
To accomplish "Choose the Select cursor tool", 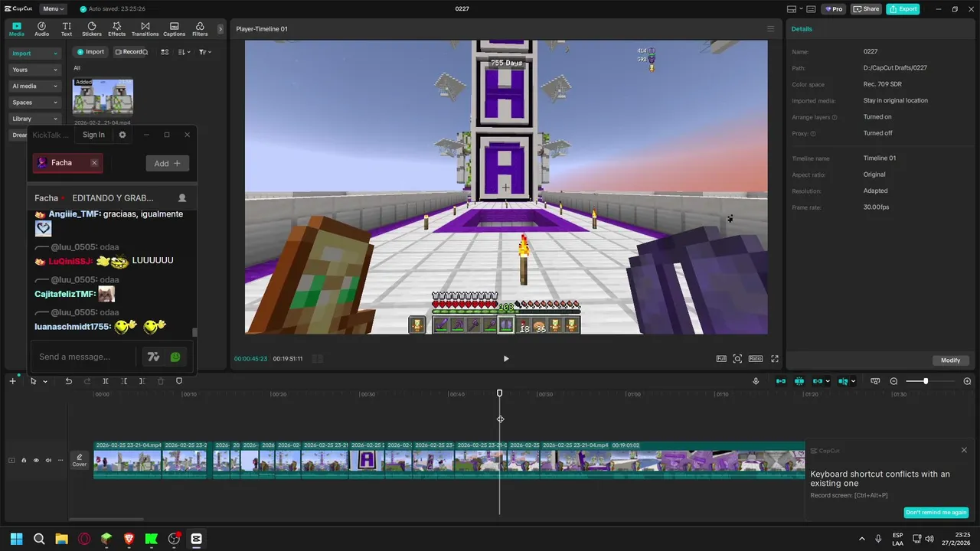I will pos(33,381).
